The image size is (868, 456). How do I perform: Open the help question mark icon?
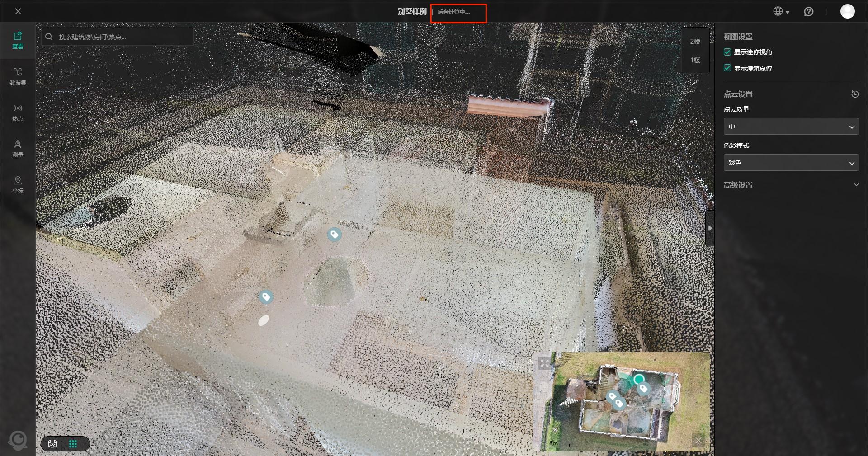[x=808, y=12]
